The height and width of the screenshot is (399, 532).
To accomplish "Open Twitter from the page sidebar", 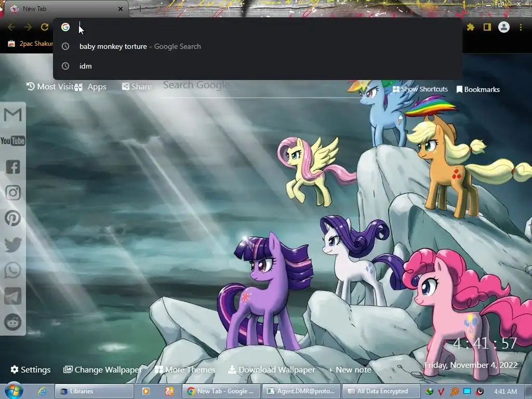I will coord(13,245).
